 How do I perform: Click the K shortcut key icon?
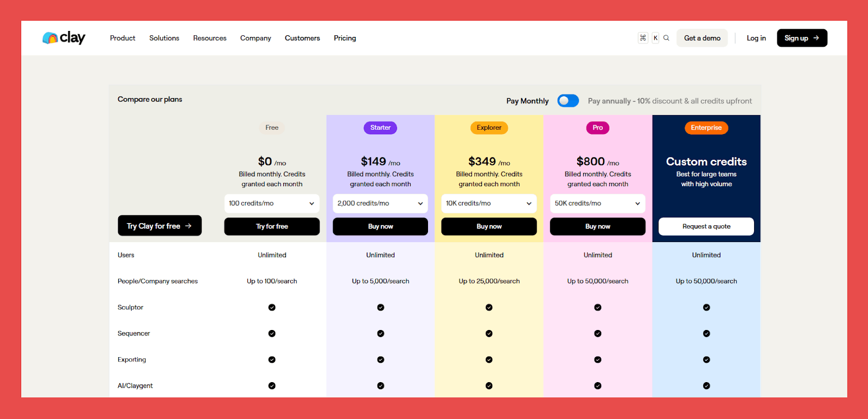(x=655, y=38)
